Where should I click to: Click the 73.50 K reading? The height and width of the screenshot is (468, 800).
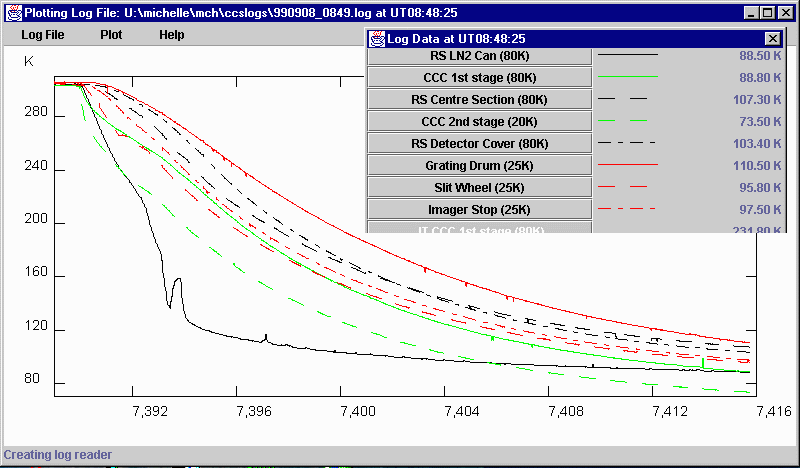[x=760, y=121]
